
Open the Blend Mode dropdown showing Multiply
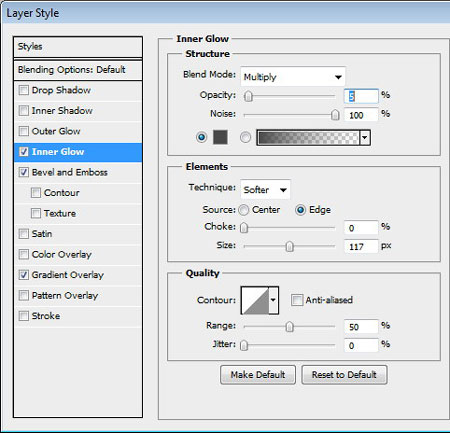click(293, 77)
